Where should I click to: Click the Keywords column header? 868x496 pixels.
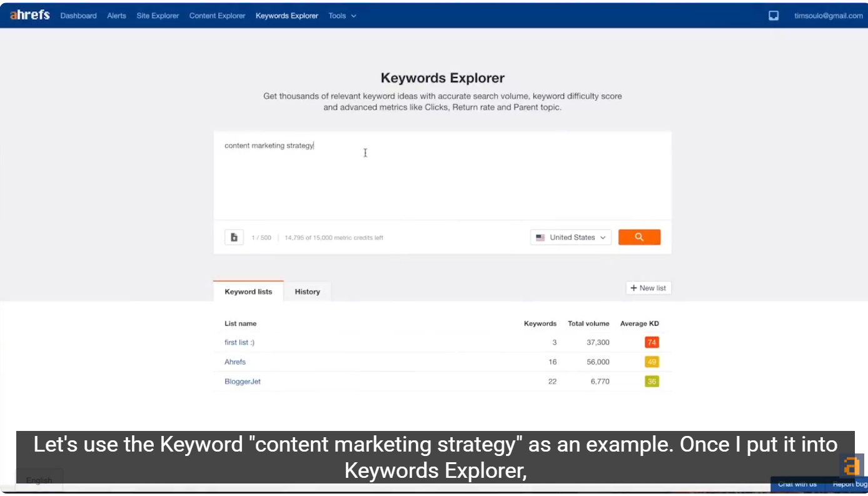tap(540, 323)
